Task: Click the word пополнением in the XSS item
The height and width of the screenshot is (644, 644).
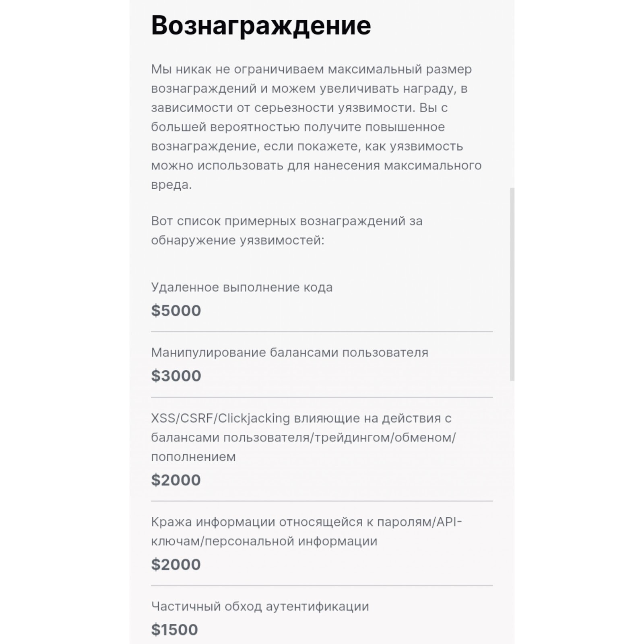Action: click(193, 457)
